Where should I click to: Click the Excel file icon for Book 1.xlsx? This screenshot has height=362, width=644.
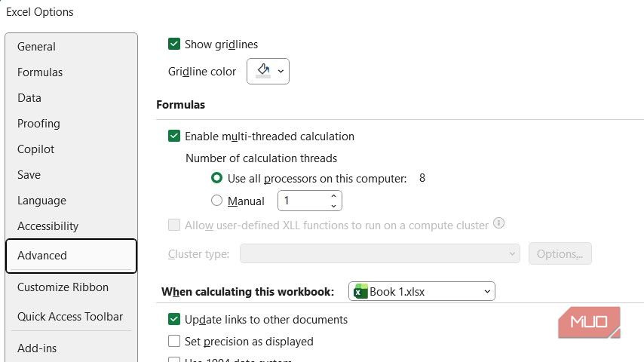360,292
